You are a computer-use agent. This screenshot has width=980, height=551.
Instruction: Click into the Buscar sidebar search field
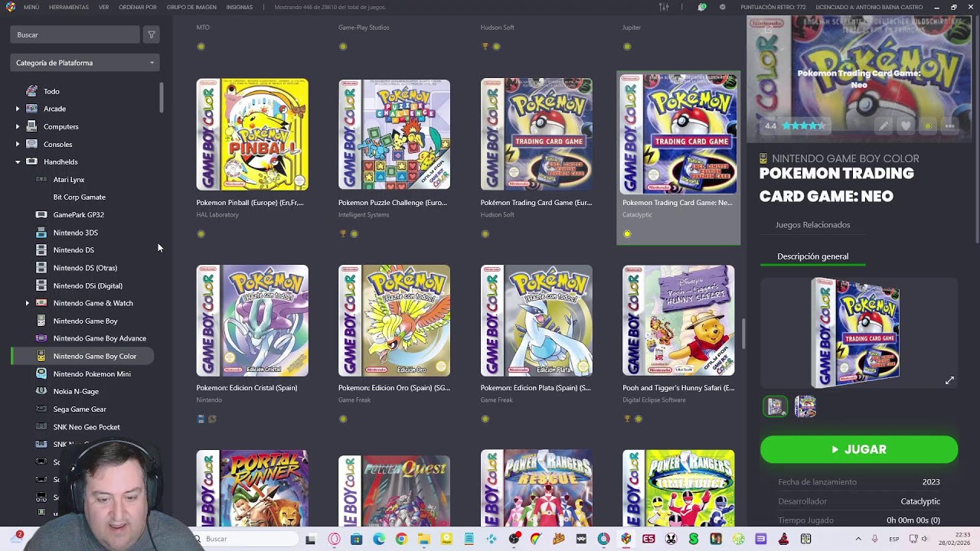click(x=75, y=34)
